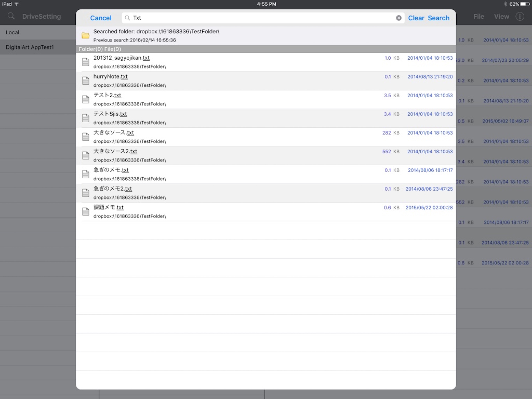This screenshot has width=532, height=399.
Task: Select Local in background sidebar
Action: coord(38,33)
